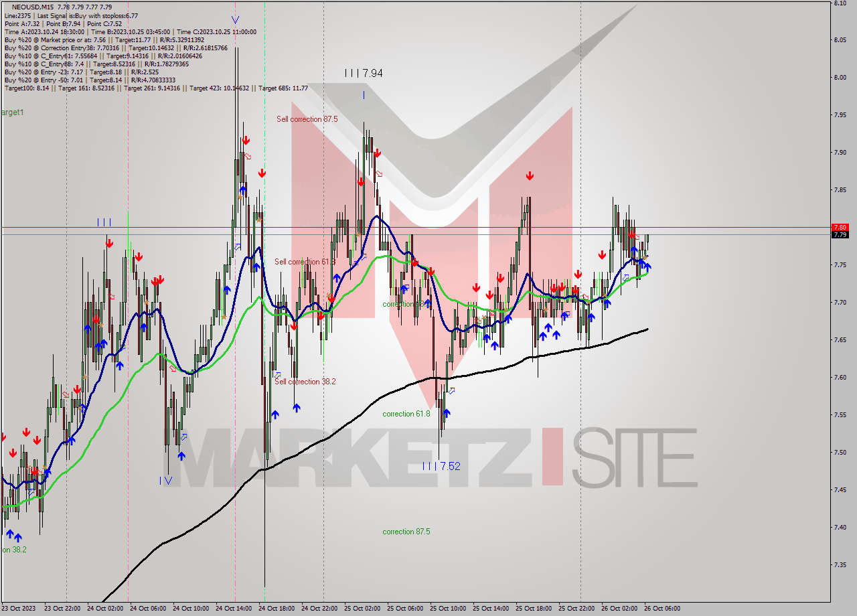Click the 7.90 price axis label

[x=840, y=152]
